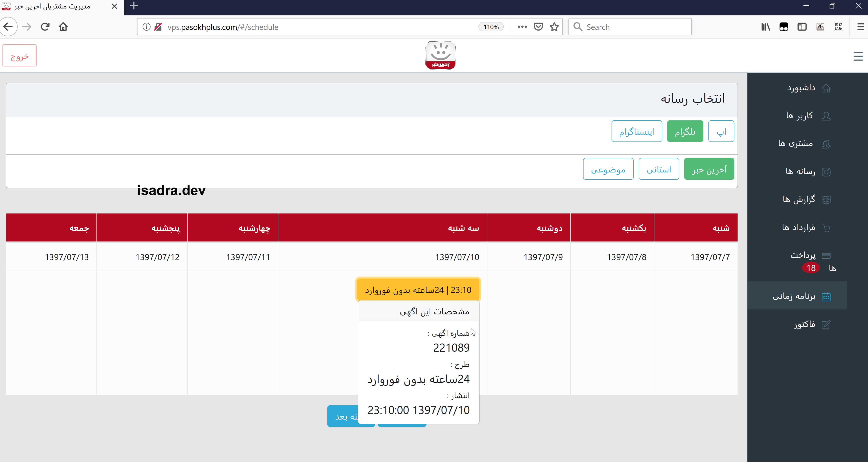This screenshot has height=462, width=868.
Task: Click the contracts cart icon
Action: 826,228
